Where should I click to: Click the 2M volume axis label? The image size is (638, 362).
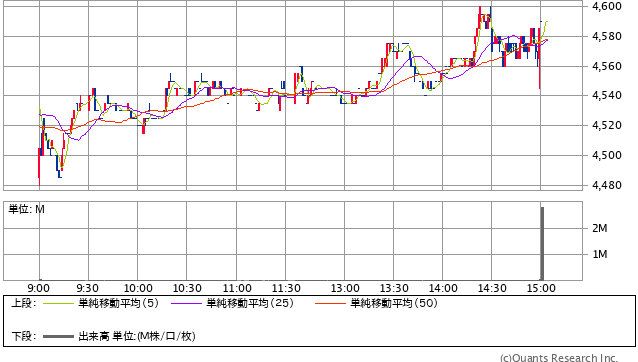pyautogui.click(x=600, y=228)
